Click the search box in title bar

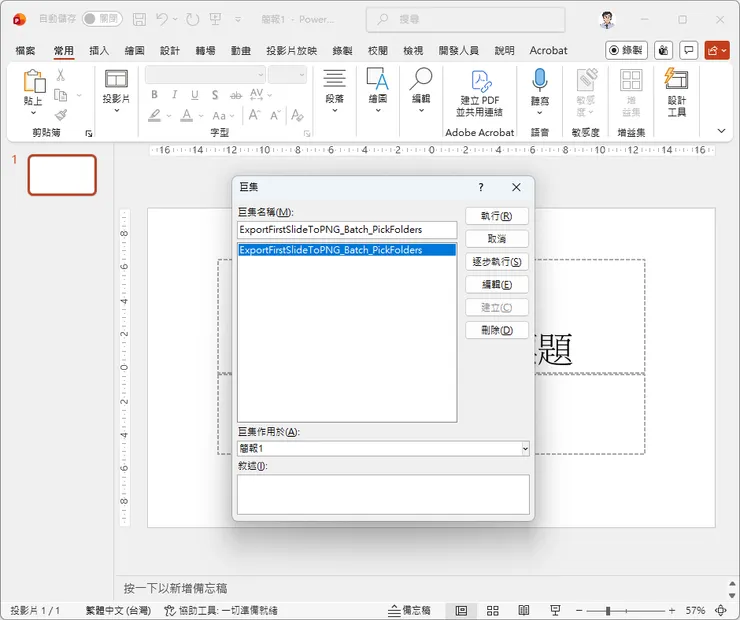tap(465, 19)
